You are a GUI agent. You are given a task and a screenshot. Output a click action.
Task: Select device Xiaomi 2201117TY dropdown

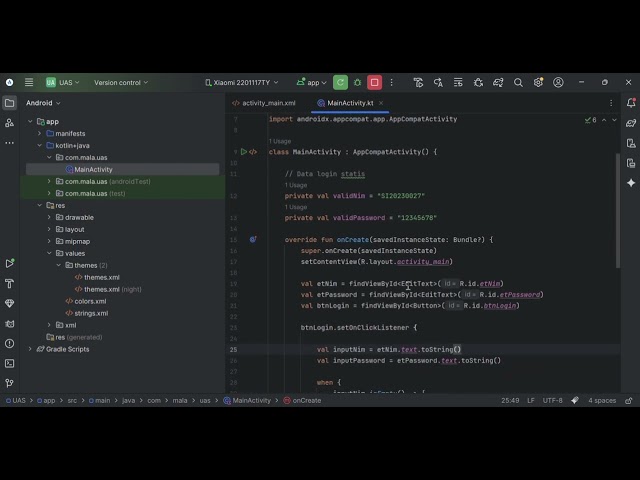click(x=242, y=82)
